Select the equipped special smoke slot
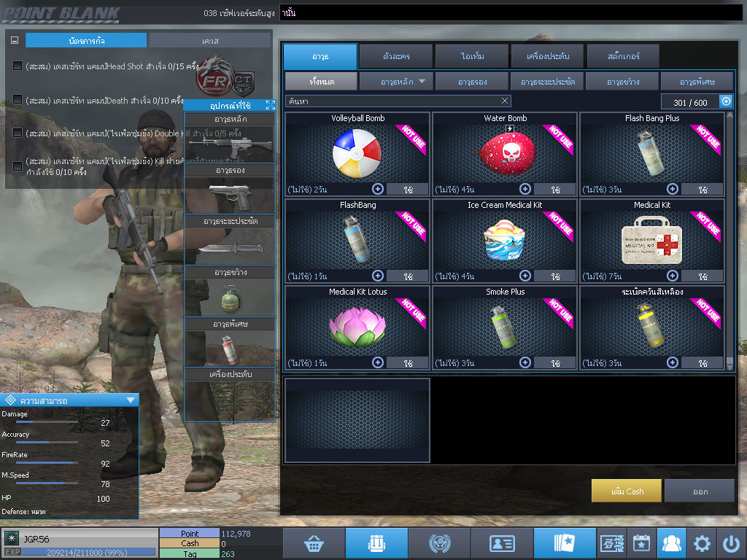This screenshot has width=747, height=560. click(230, 349)
